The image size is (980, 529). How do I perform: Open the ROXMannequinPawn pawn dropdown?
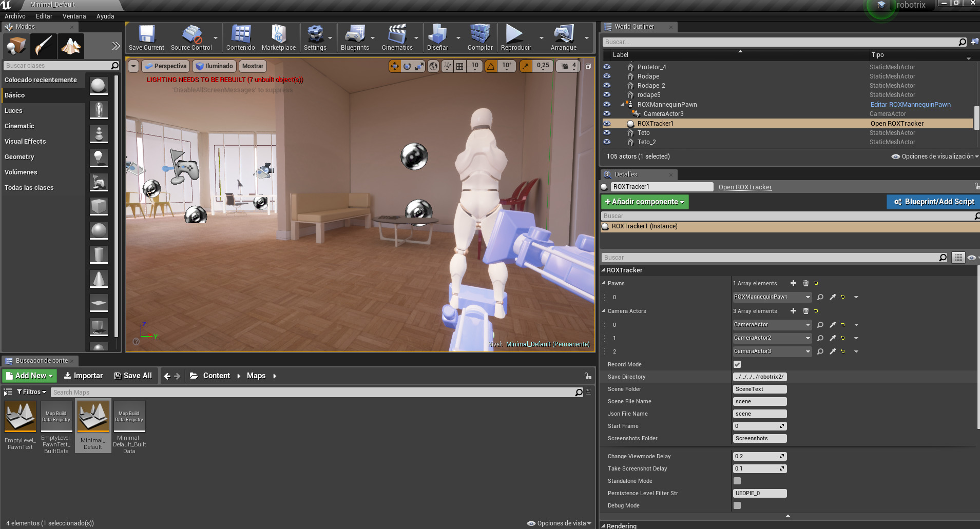tap(772, 297)
